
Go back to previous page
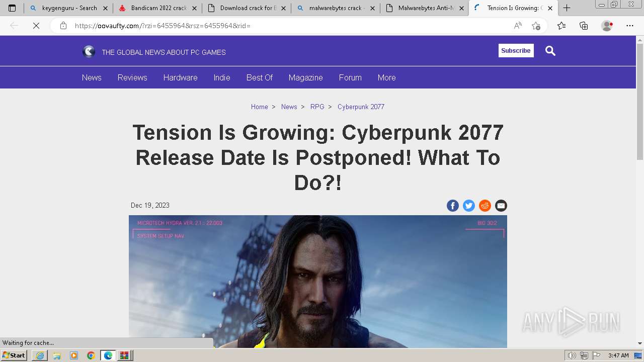(14, 26)
